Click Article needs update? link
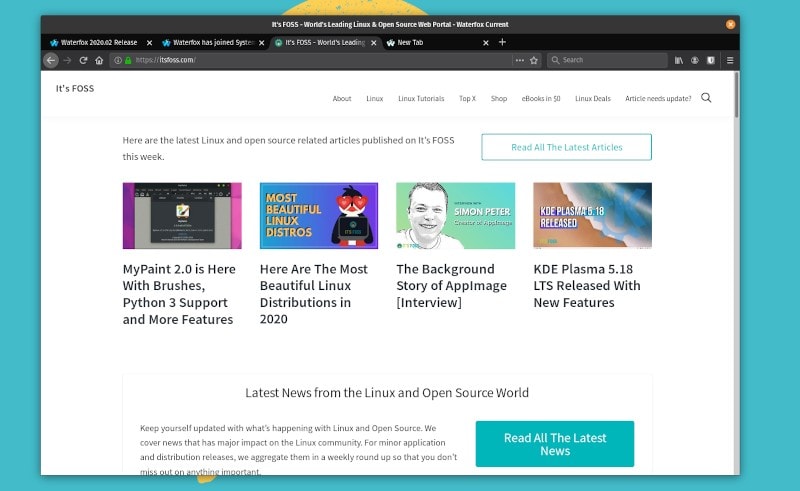 (658, 99)
